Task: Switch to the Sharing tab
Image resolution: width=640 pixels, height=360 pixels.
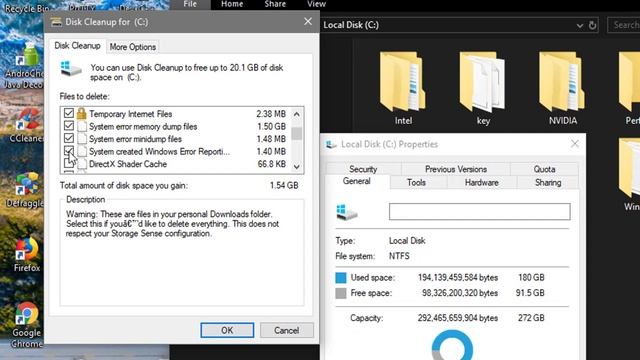Action: click(548, 182)
